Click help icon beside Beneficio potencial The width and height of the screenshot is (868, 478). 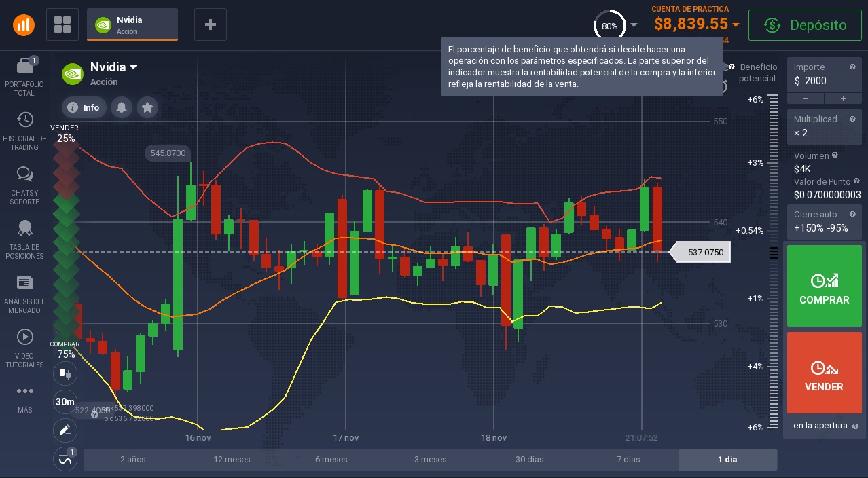(x=731, y=67)
